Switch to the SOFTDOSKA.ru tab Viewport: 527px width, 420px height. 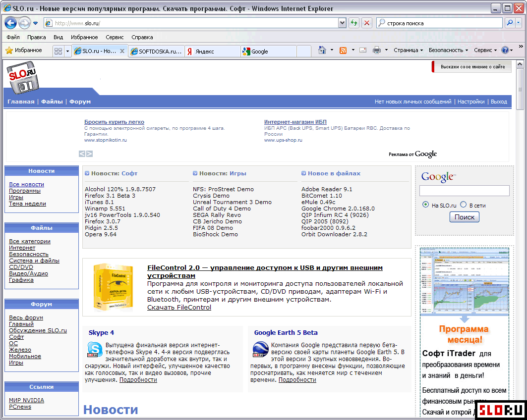156,52
